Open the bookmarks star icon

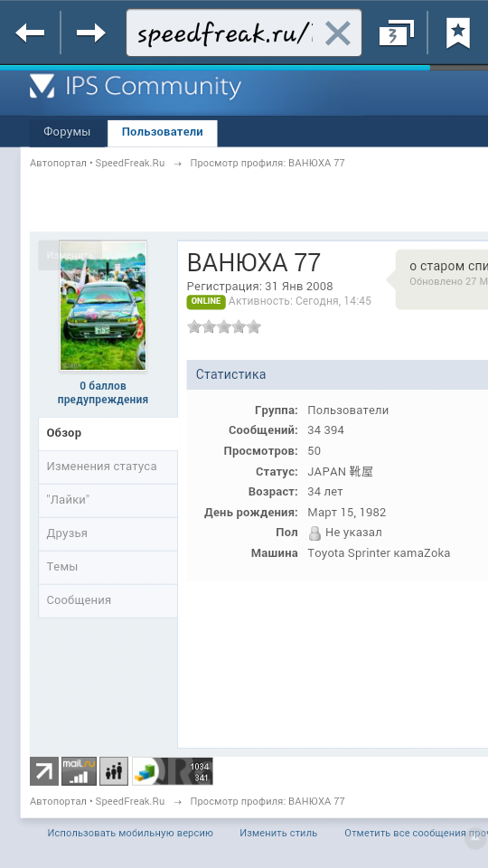pos(457,33)
